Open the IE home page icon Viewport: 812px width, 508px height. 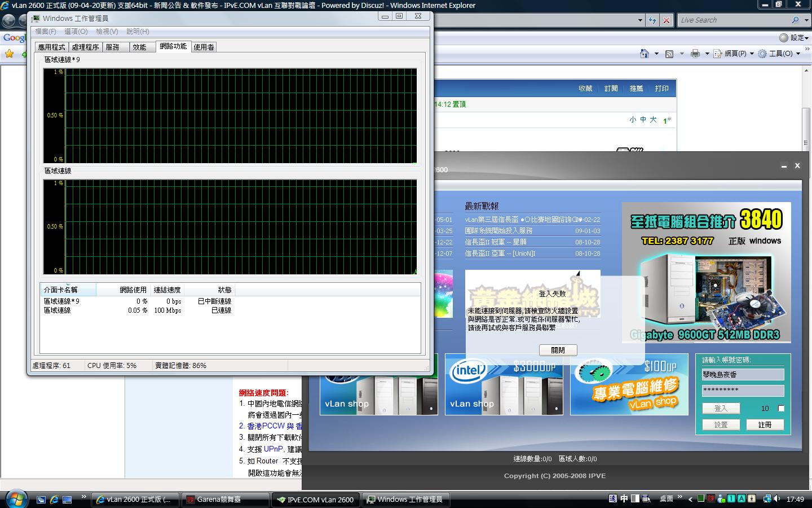(645, 54)
